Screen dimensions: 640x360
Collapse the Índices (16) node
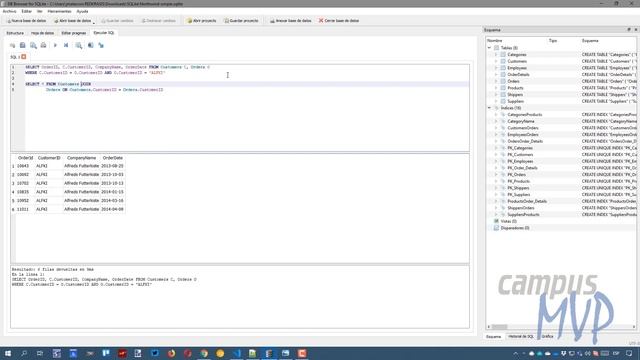point(489,108)
